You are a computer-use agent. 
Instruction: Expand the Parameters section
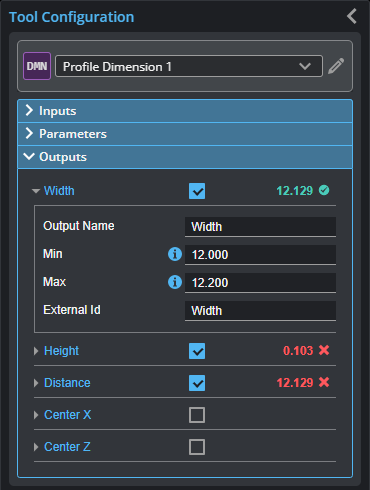pos(185,134)
